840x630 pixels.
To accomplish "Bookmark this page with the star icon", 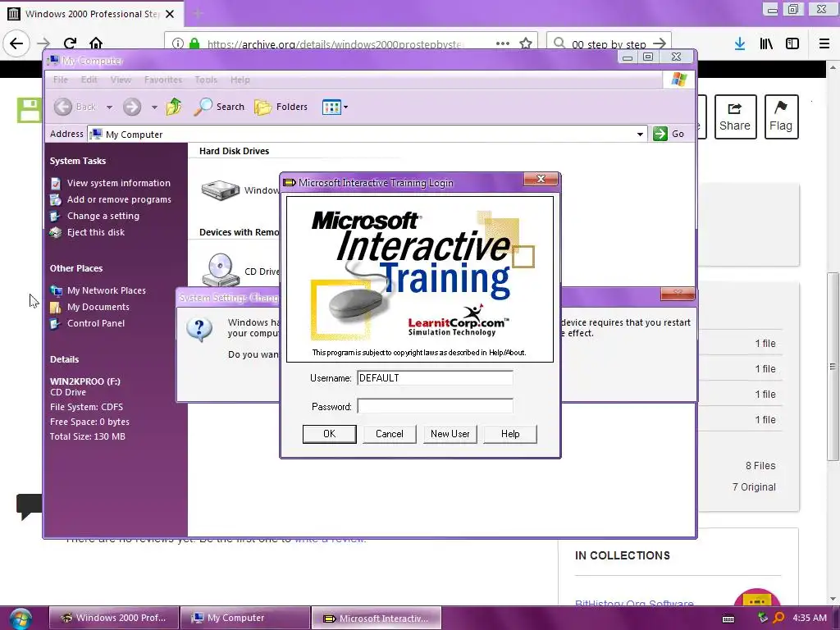I will point(526,43).
